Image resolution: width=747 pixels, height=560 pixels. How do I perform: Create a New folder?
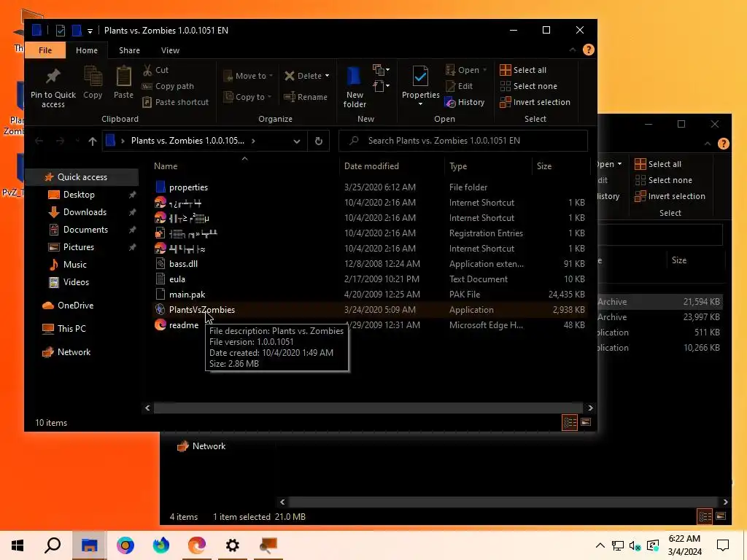tap(355, 87)
